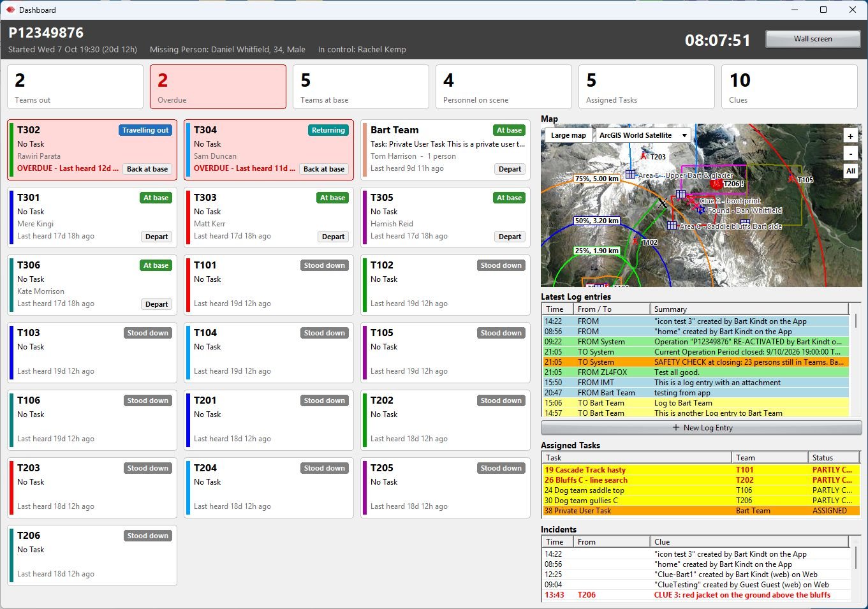Click the Summary log column header
The height and width of the screenshot is (609, 868).
coord(749,309)
